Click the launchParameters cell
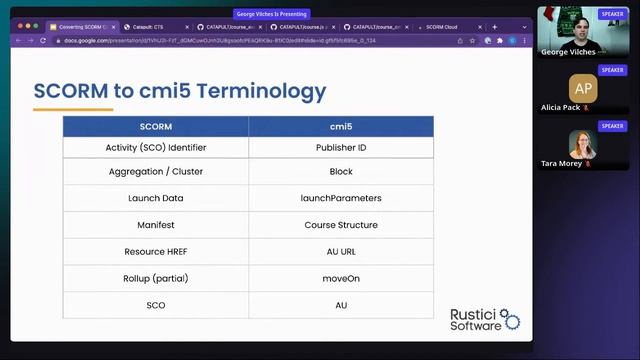 [x=341, y=198]
